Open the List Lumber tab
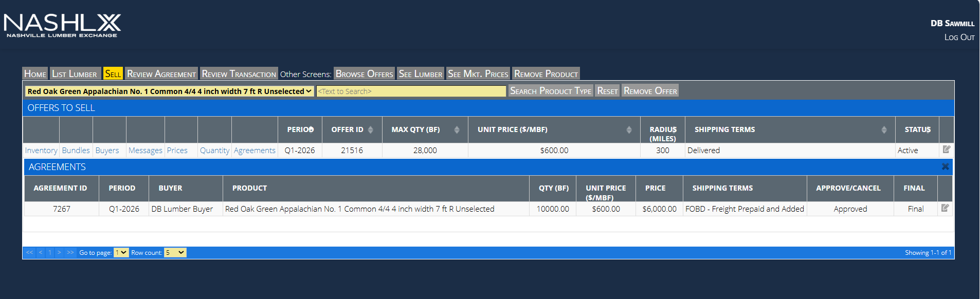Image resolution: width=980 pixels, height=299 pixels. pyautogui.click(x=75, y=73)
